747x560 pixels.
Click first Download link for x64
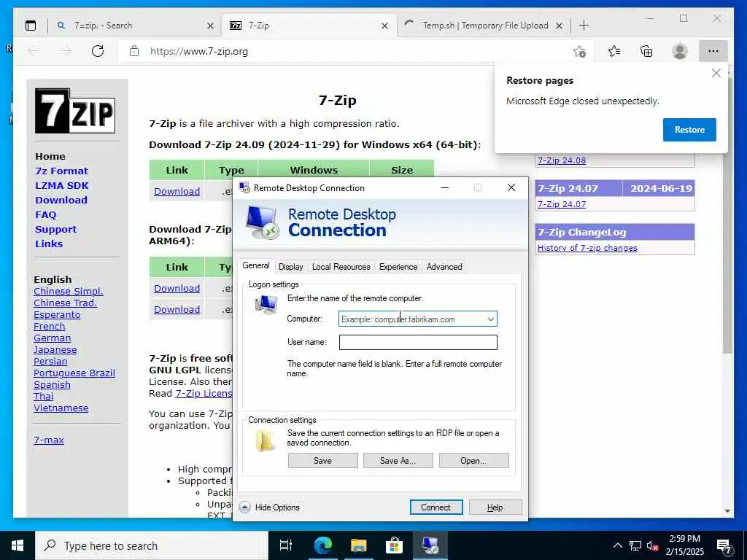tap(177, 192)
